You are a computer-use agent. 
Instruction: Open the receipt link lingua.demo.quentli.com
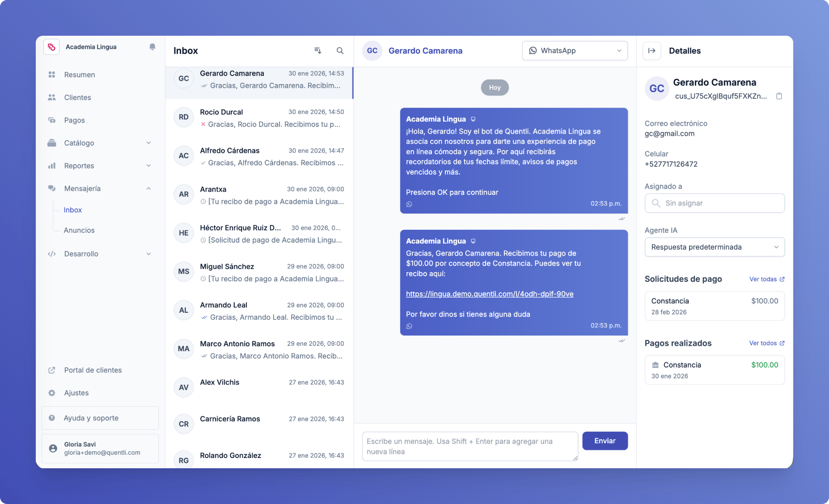tap(490, 294)
